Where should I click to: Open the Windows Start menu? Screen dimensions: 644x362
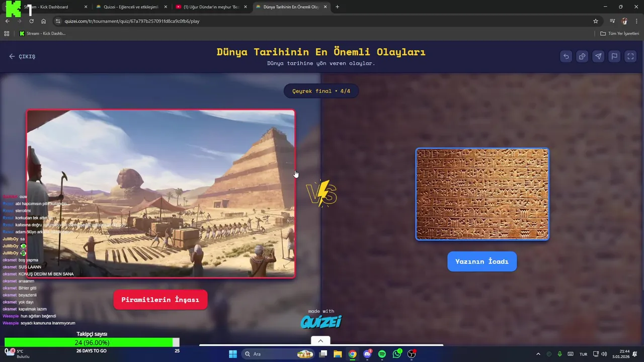tap(233, 354)
